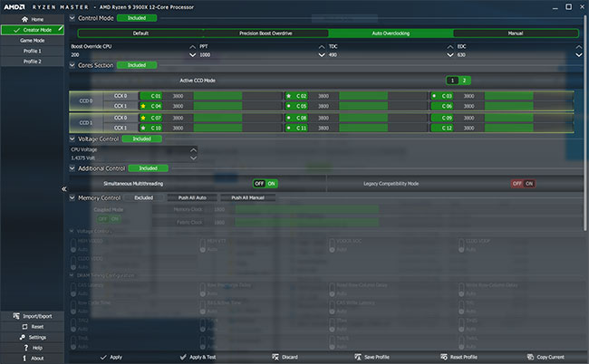Select Precision Boost Overdrive tab
The width and height of the screenshot is (589, 364).
click(x=266, y=34)
